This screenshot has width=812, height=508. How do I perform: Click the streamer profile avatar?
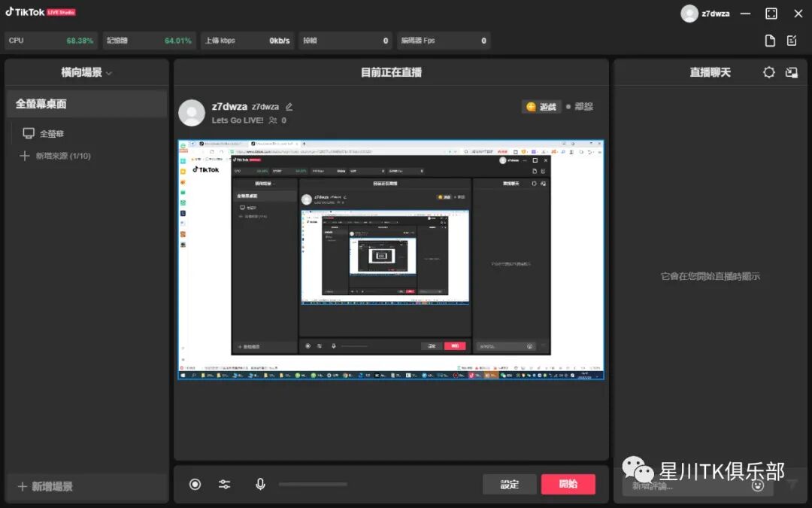(192, 112)
